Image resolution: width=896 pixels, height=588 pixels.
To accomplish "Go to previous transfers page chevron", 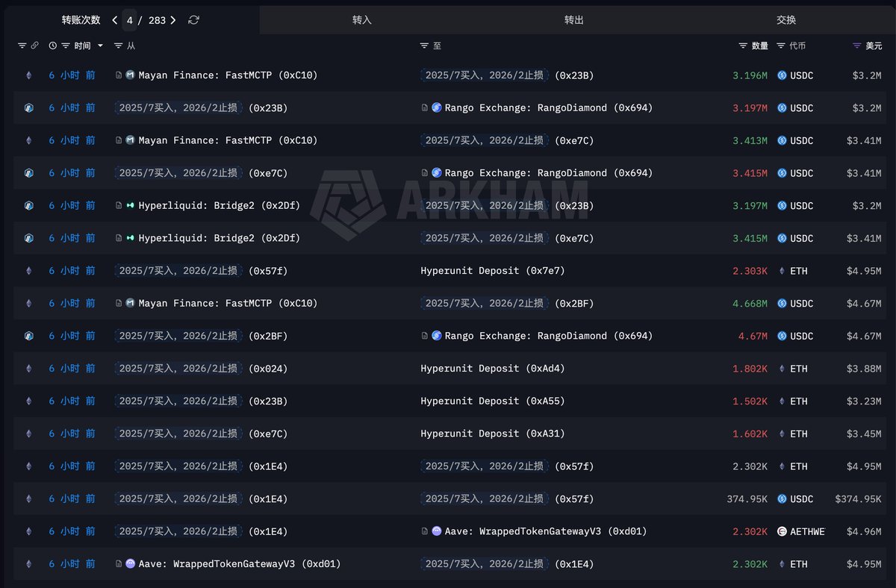I will 114,20.
